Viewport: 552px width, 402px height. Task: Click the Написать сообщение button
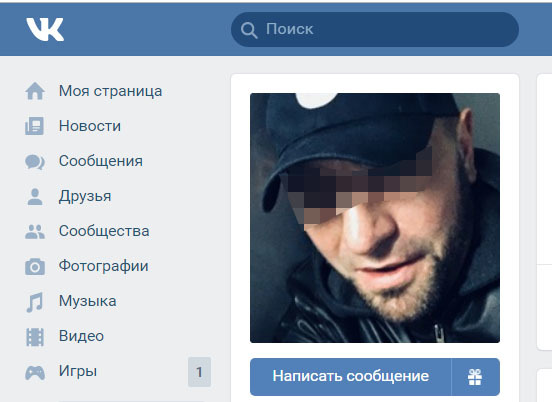(x=351, y=377)
